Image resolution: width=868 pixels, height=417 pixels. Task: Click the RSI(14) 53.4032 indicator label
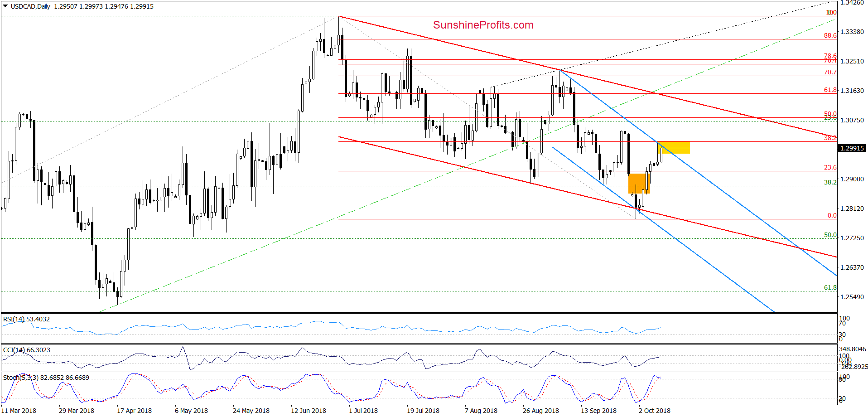[x=26, y=319]
